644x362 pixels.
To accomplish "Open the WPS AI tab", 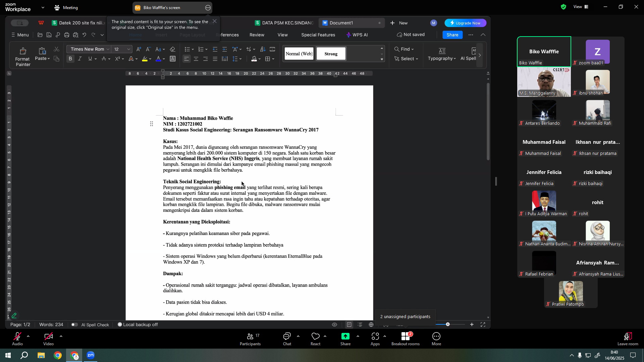I will (357, 35).
